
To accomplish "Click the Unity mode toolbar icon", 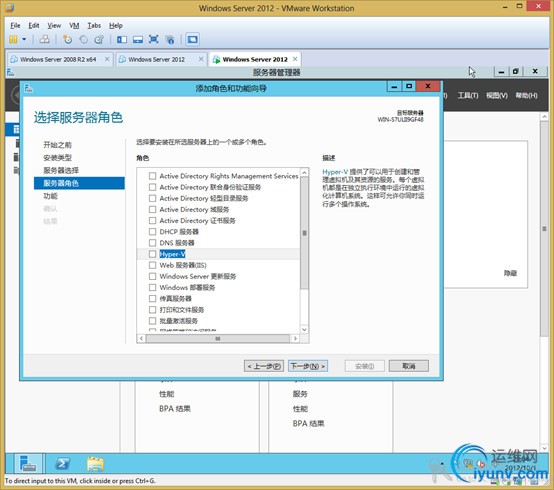I will pyautogui.click(x=170, y=39).
